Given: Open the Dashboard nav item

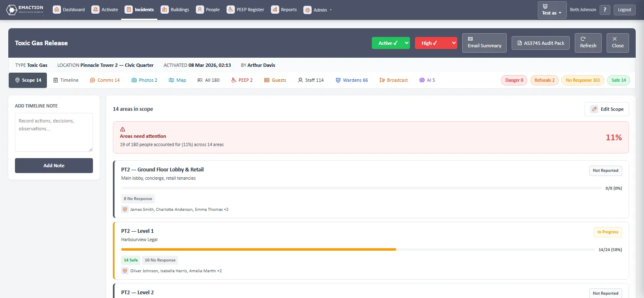Looking at the screenshot, I should coord(69,10).
